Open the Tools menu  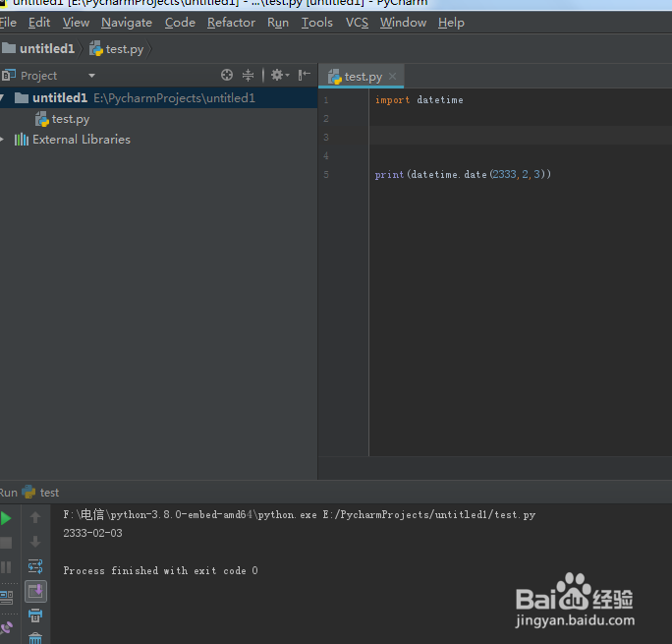[x=316, y=23]
